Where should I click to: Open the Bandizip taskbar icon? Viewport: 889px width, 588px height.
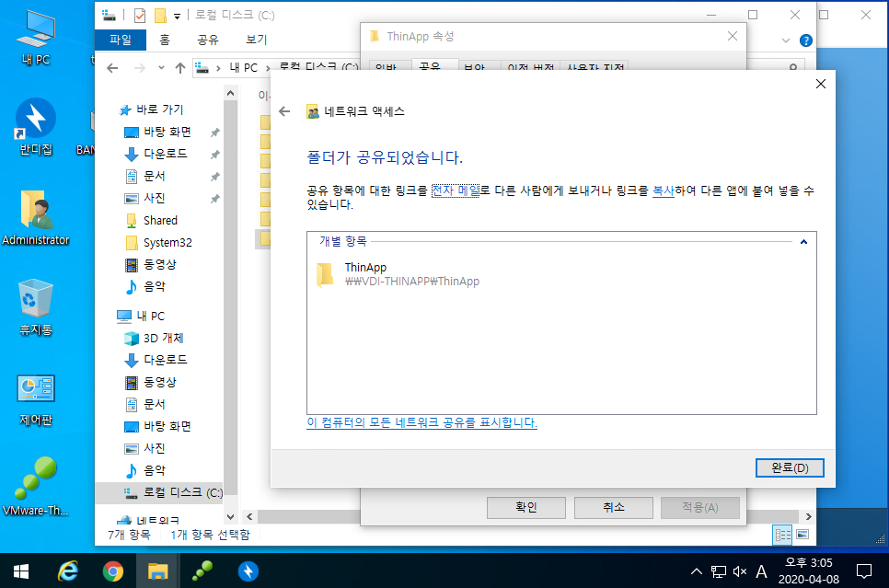(x=248, y=571)
